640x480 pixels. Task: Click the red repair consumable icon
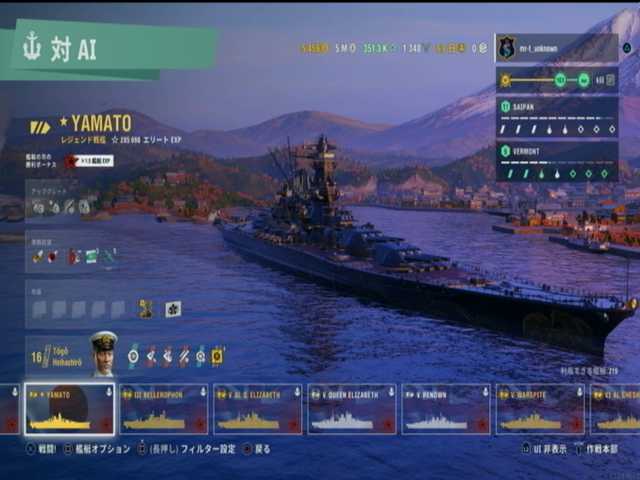coord(53,256)
